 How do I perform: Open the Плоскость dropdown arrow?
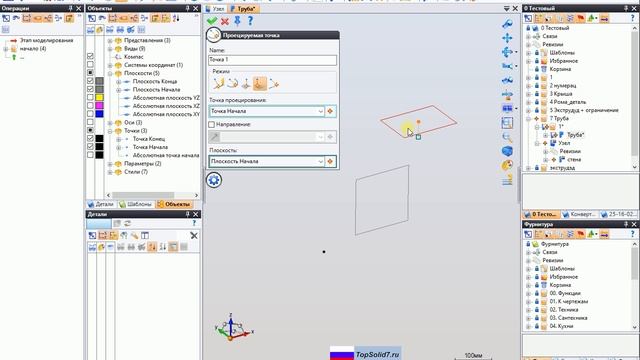point(320,162)
